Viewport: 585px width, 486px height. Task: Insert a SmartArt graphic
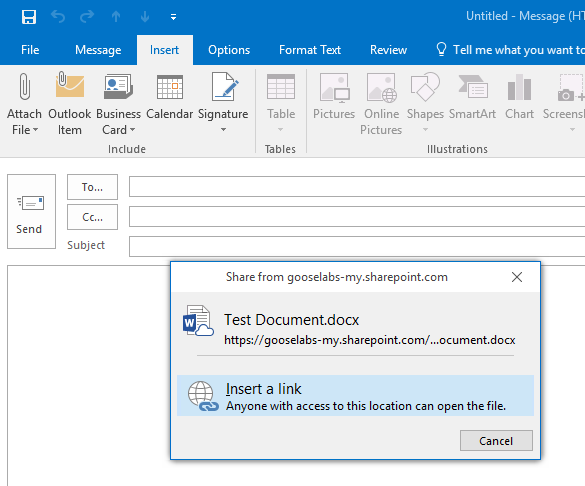tap(473, 96)
